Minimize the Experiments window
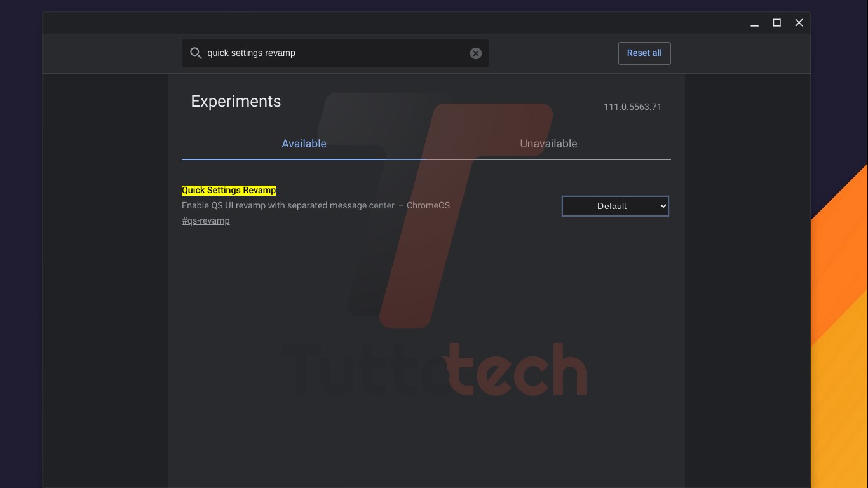868x488 pixels. [x=754, y=23]
